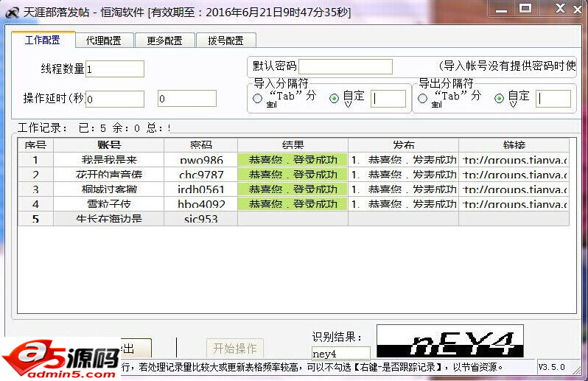
Task: Select 自定 radio under 导入分隔符
Action: (x=334, y=99)
